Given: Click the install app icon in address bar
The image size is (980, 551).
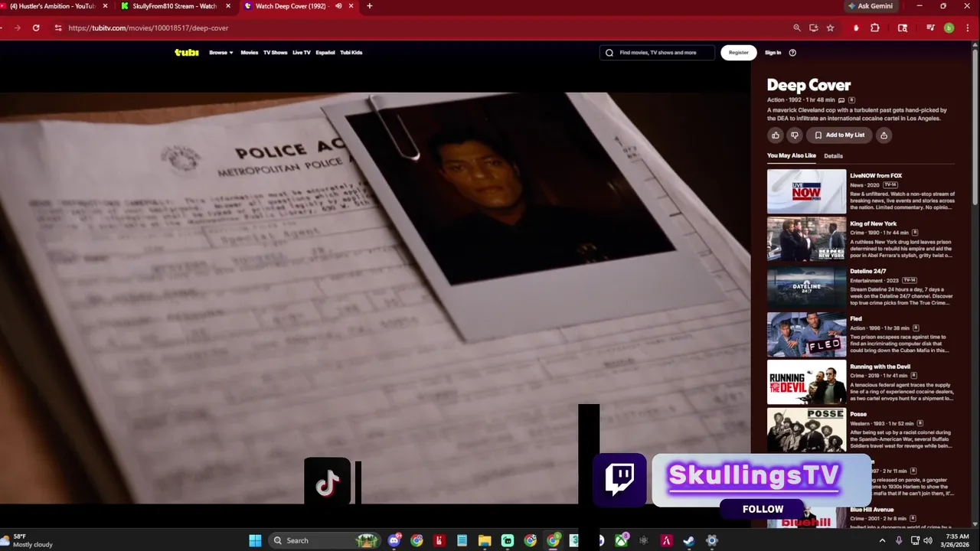Looking at the screenshot, I should pyautogui.click(x=814, y=28).
